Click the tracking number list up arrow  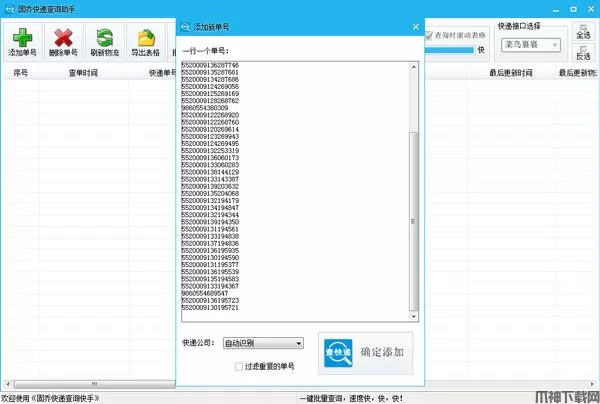coord(413,67)
